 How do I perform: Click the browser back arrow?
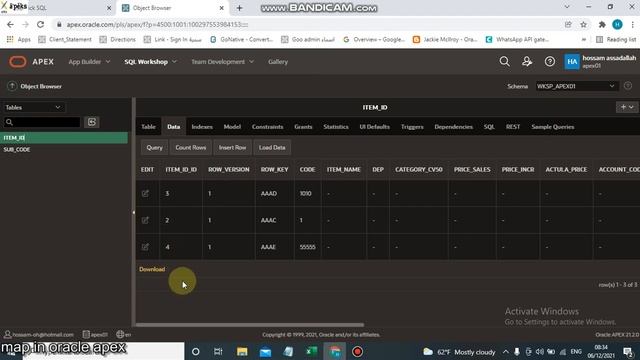pos(10,24)
